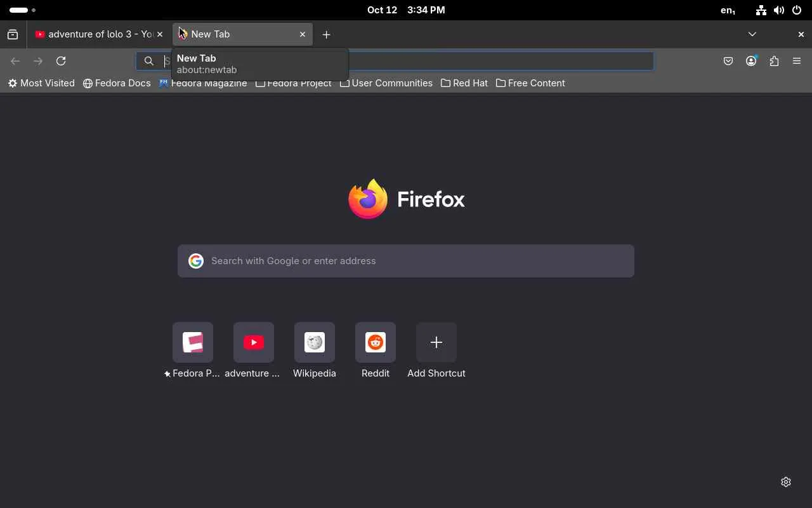This screenshot has width=812, height=508.
Task: Open the en keyboard layout menu
Action: click(728, 10)
